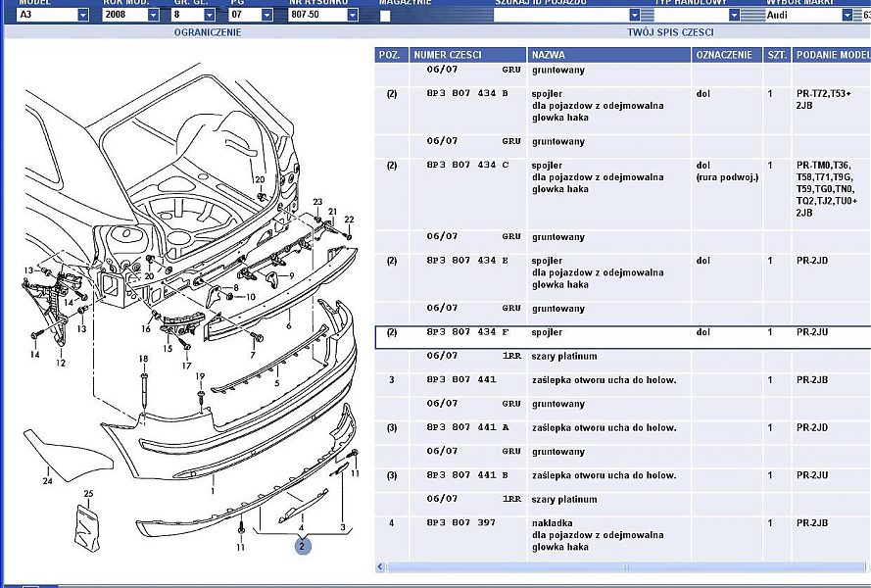Viewport: 871px width, 588px height.
Task: Click callout 7 in the parts diagram
Action: [x=253, y=355]
